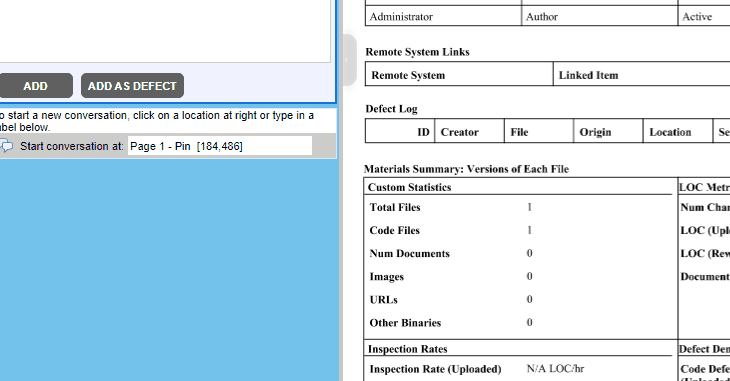Viewport: 730px width, 381px height.
Task: Click the comment text area above ADD
Action: (x=165, y=31)
